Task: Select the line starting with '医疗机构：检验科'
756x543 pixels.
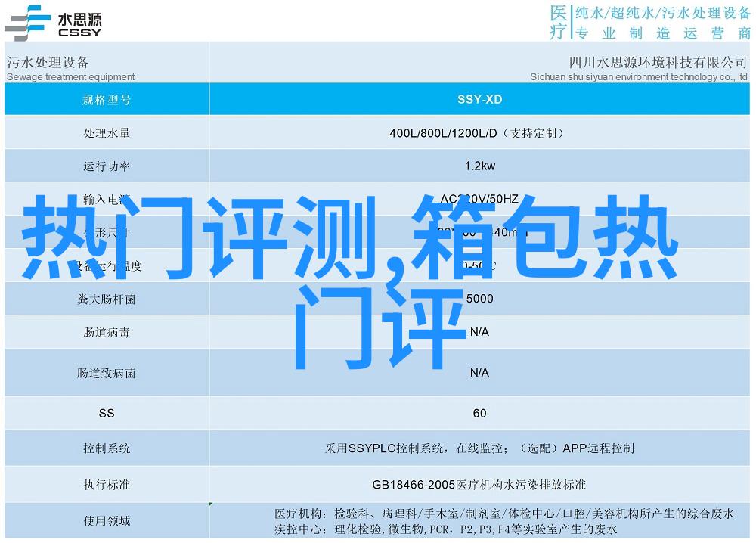Action: point(504,514)
